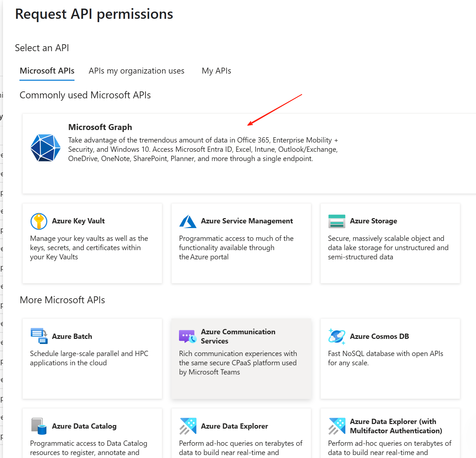This screenshot has width=476, height=458.
Task: Click the 'Select an API' label
Action: pyautogui.click(x=42, y=48)
